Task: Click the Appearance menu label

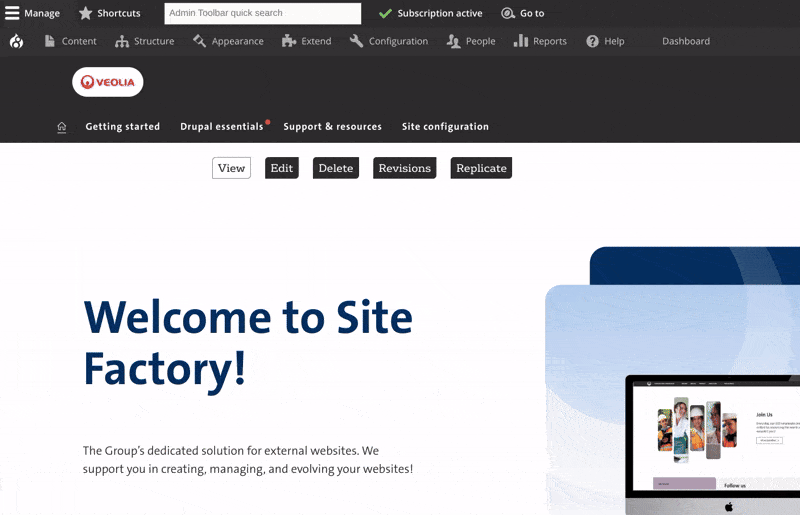Action: (x=238, y=41)
